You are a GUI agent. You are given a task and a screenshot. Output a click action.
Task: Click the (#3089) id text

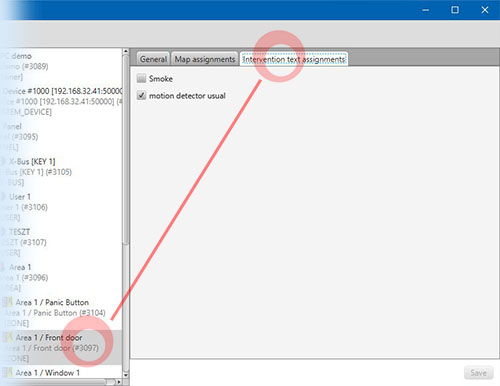tap(35, 66)
